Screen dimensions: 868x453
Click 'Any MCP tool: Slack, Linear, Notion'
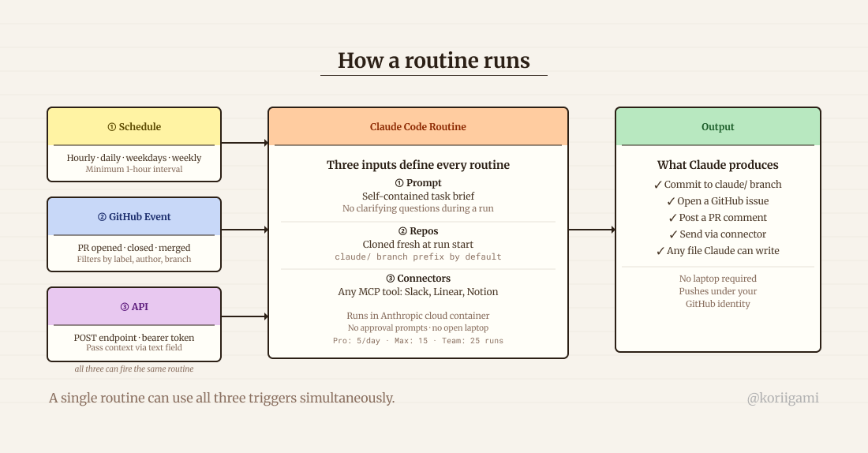(x=418, y=292)
